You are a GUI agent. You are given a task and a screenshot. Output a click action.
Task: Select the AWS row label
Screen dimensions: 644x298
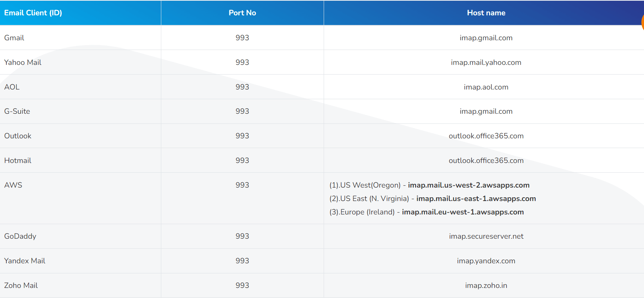pos(13,185)
